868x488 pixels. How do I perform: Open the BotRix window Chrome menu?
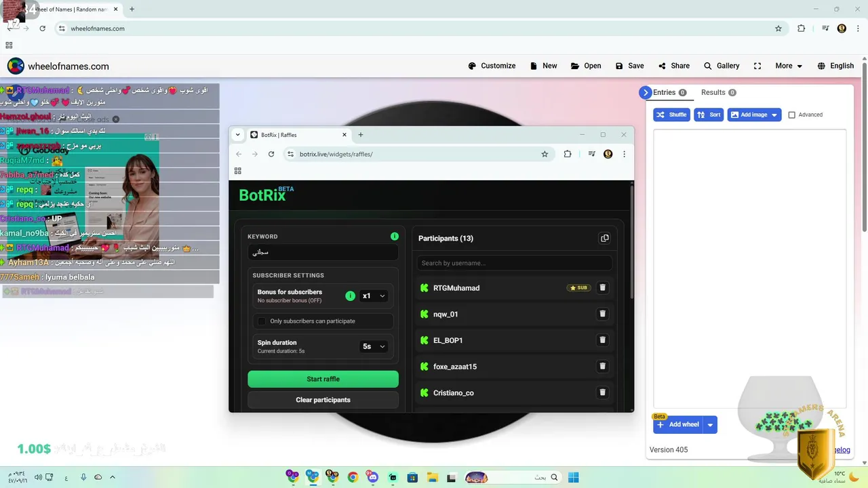624,154
